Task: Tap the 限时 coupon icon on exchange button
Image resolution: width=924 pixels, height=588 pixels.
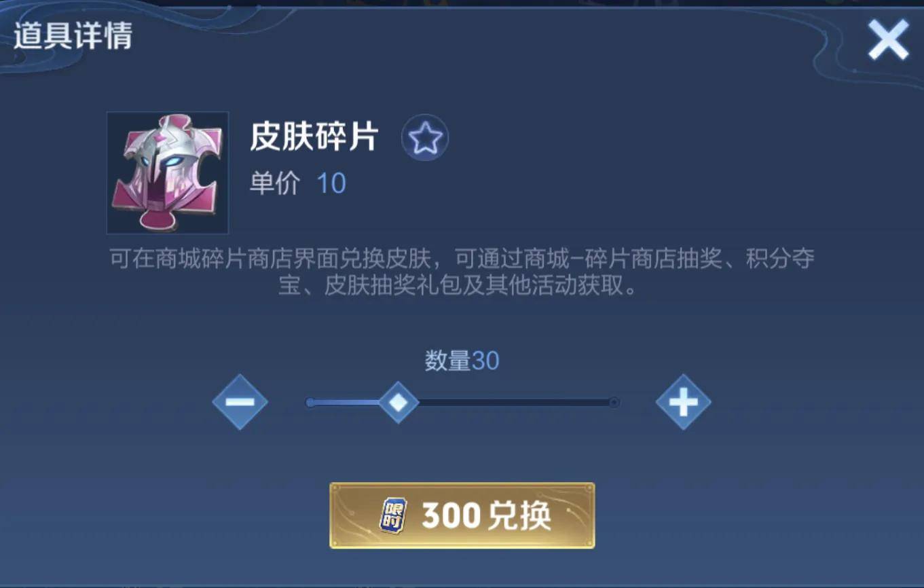Action: click(393, 516)
